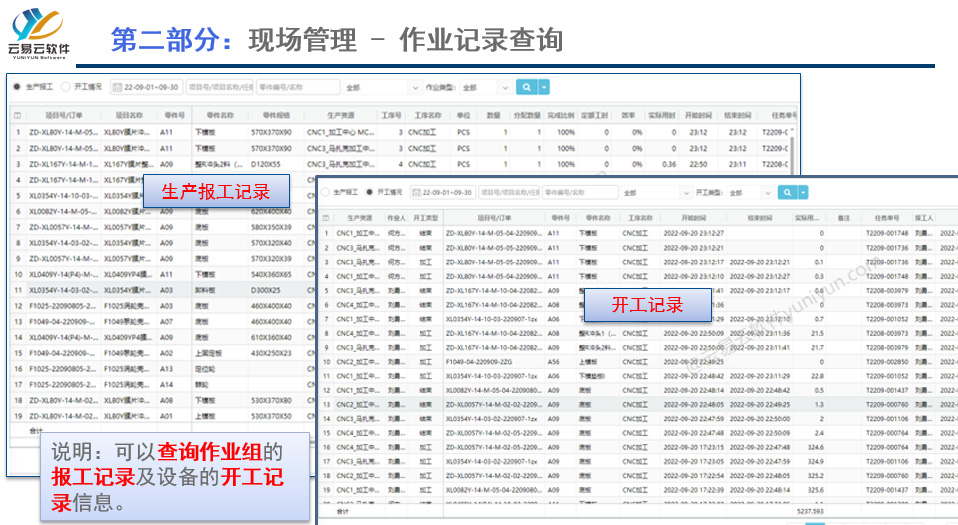Select cell 620X400X40 in back window
This screenshot has height=525, width=958.
pyautogui.click(x=271, y=211)
